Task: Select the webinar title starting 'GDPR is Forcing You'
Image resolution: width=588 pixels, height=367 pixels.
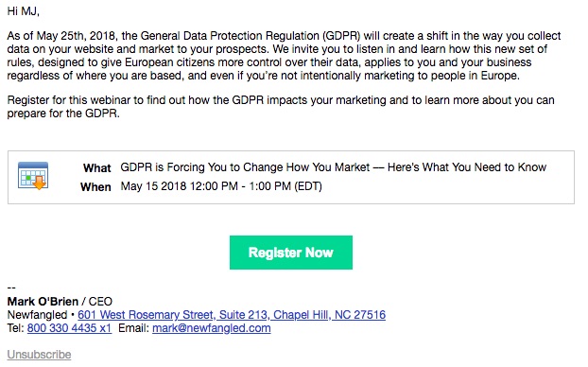Action: pos(333,167)
